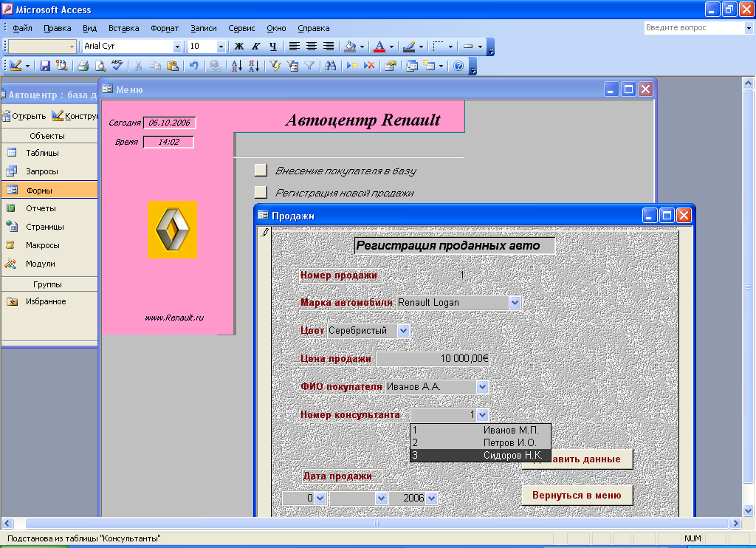Open the Properties toolbar icon
The height and width of the screenshot is (548, 756).
tap(390, 66)
